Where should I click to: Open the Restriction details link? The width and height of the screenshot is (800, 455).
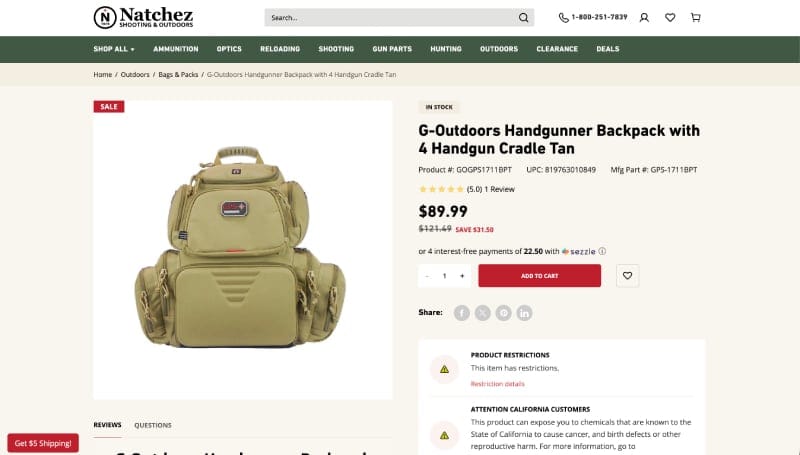point(497,384)
